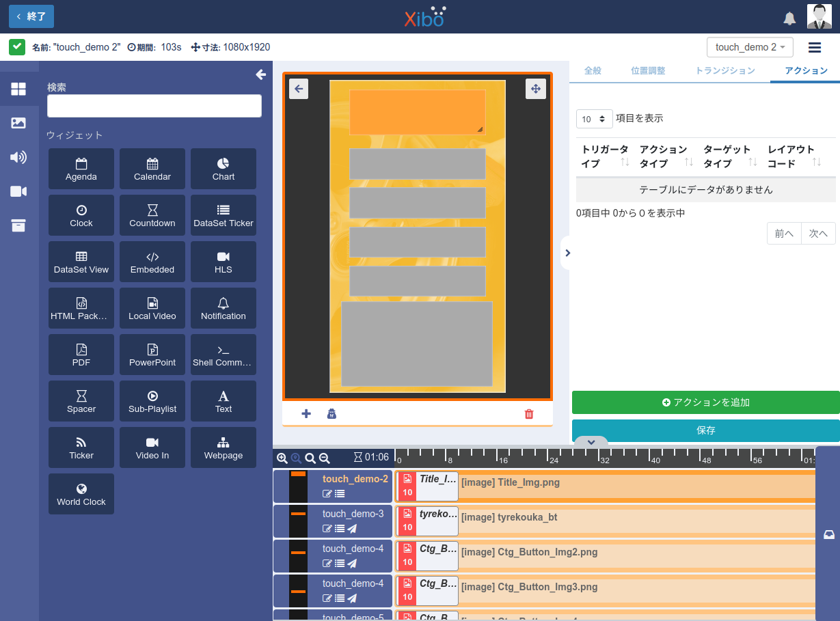Click the アクションを追加 button
Screen dimensions: 840x621
705,402
